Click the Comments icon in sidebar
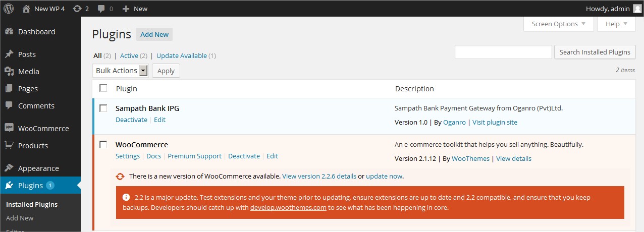This screenshot has height=232, width=644. 9,105
